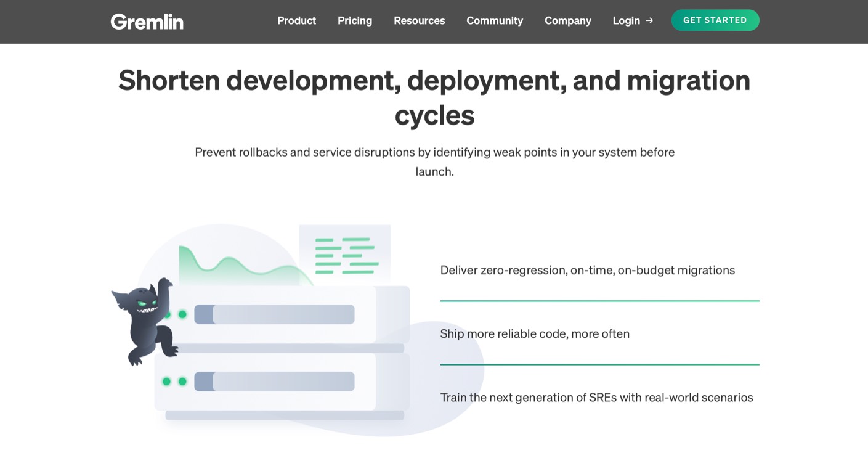Click the green code lines panel in illustration
Screen dimensions: 868x458
(345, 255)
